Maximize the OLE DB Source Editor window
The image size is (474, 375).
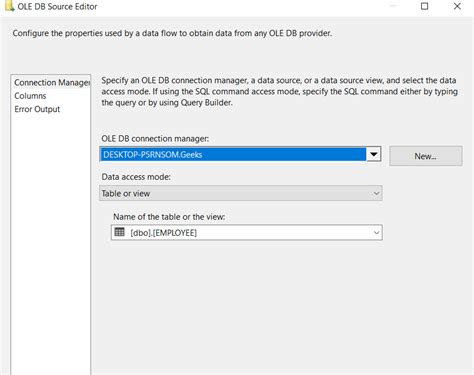point(424,6)
